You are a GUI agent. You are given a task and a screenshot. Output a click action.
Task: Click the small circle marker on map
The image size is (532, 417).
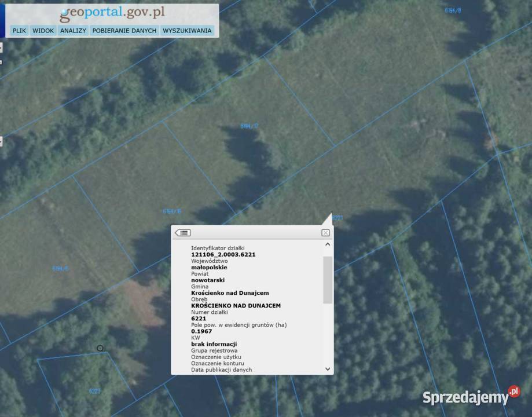point(100,348)
